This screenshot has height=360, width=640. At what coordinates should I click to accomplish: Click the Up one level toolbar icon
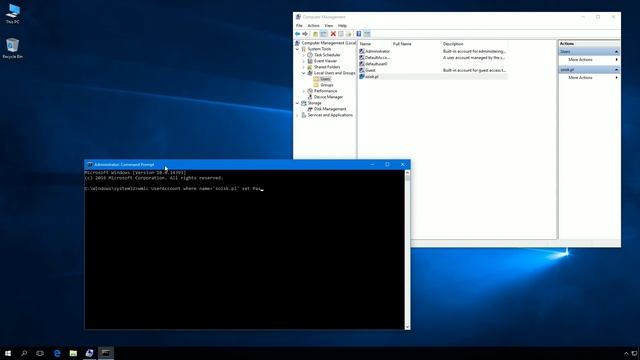315,34
